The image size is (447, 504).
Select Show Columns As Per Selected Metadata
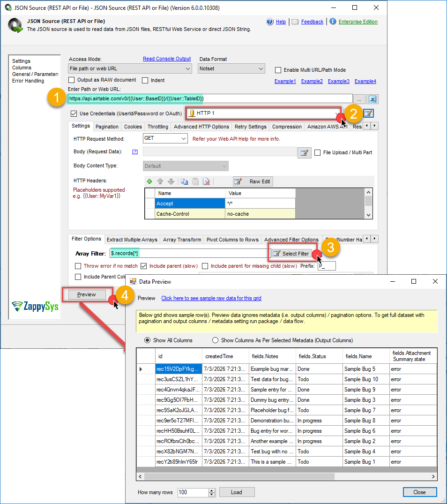[x=215, y=340]
